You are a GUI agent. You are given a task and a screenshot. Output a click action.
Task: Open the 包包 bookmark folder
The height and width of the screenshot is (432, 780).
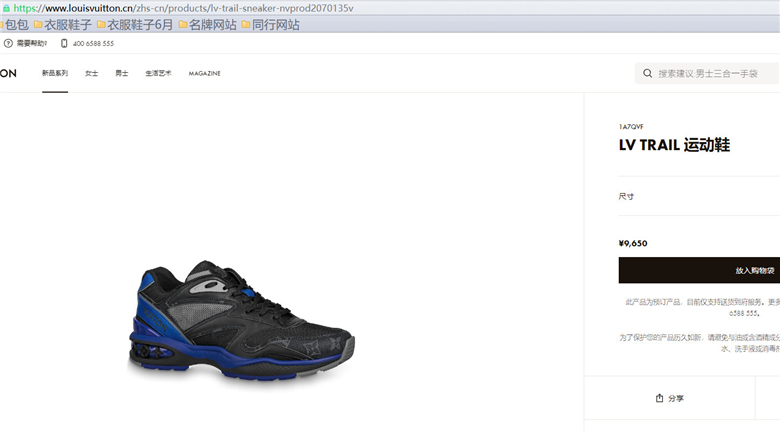pyautogui.click(x=15, y=24)
